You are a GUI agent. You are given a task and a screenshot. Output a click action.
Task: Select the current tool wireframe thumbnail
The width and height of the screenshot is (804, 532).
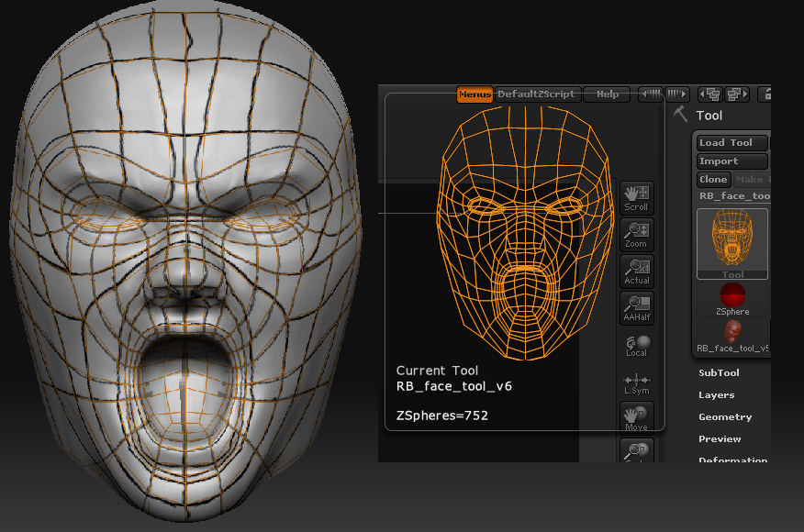coord(732,243)
